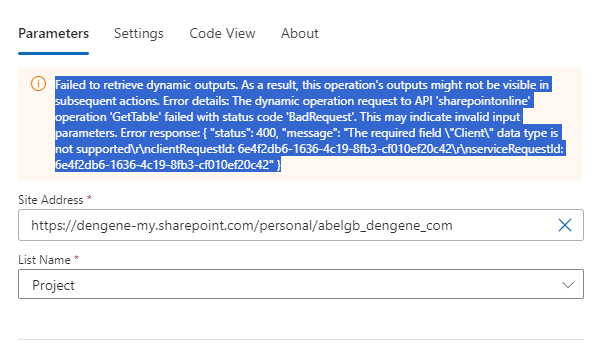Viewport: 609px width, 364px height.
Task: Open the Settings tab
Action: tap(139, 34)
